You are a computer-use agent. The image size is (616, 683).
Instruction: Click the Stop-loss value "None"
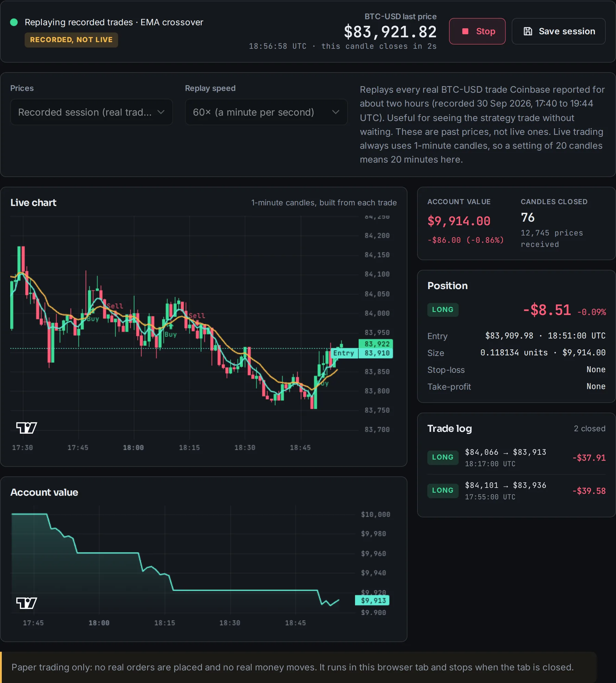596,369
